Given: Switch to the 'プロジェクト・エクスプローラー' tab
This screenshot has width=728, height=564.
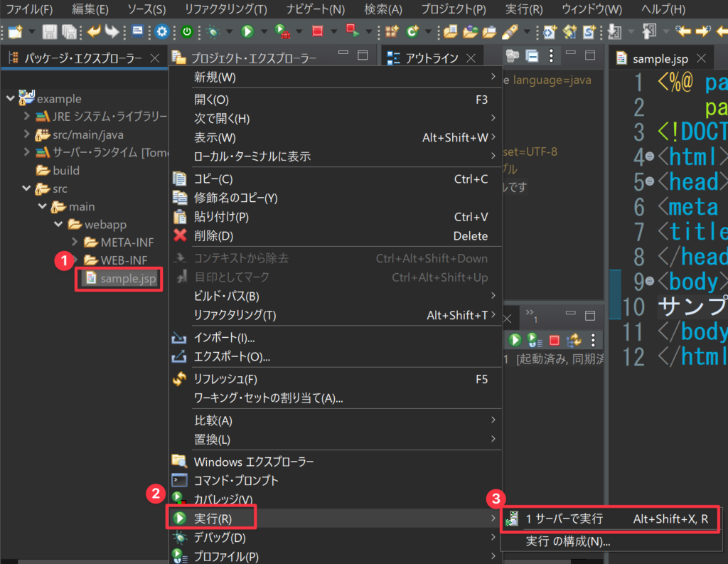Looking at the screenshot, I should tap(253, 58).
